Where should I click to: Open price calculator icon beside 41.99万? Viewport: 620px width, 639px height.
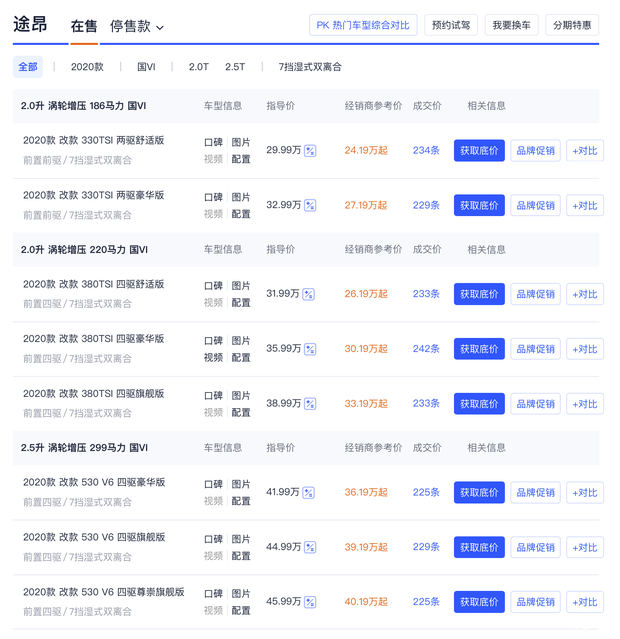tap(309, 493)
